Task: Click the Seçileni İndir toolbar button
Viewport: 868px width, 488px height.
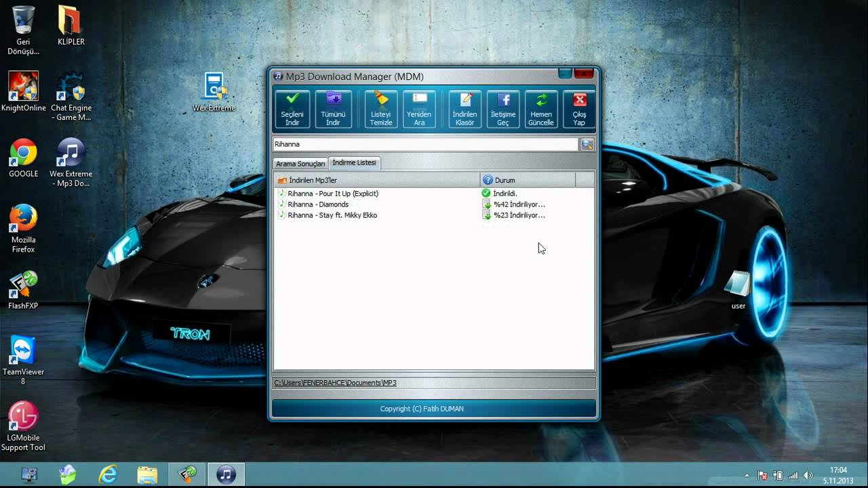Action: (292, 109)
